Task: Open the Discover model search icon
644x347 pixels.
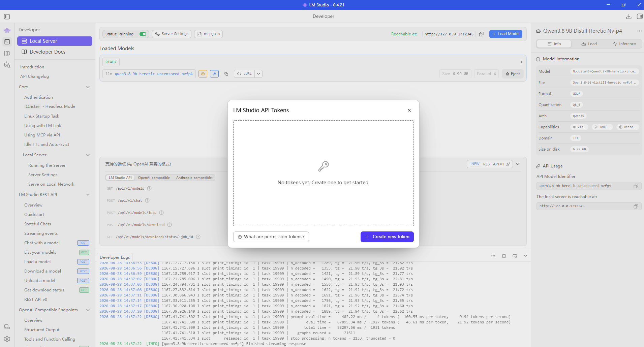Action: click(x=7, y=65)
